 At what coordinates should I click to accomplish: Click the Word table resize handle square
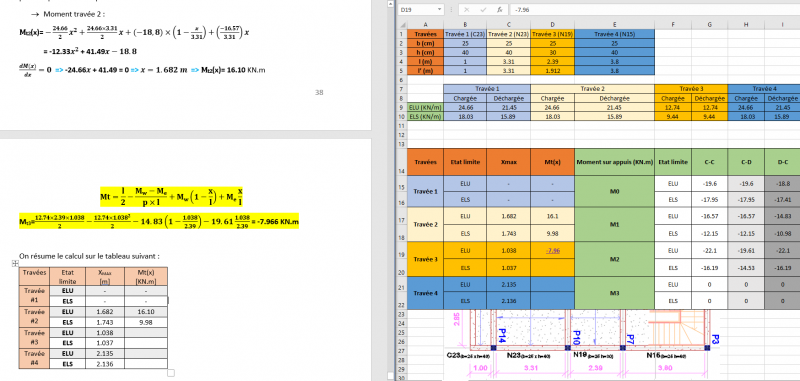click(171, 373)
